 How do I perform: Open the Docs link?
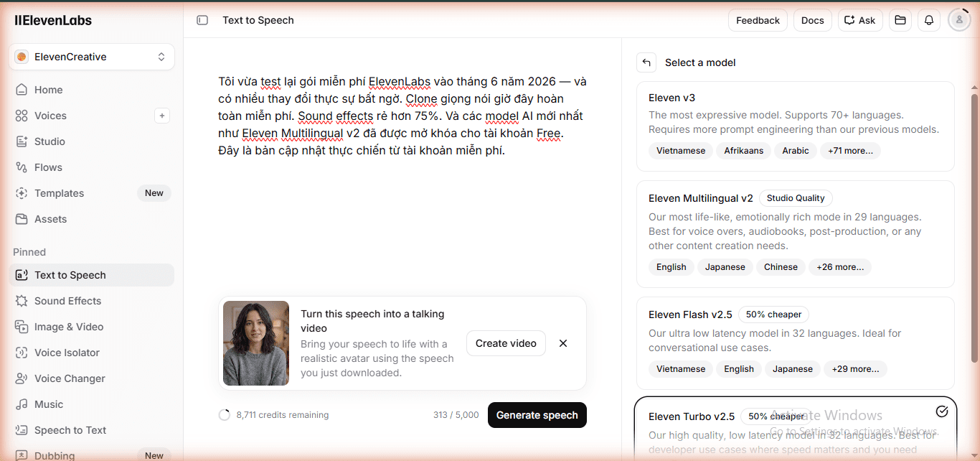(x=813, y=20)
